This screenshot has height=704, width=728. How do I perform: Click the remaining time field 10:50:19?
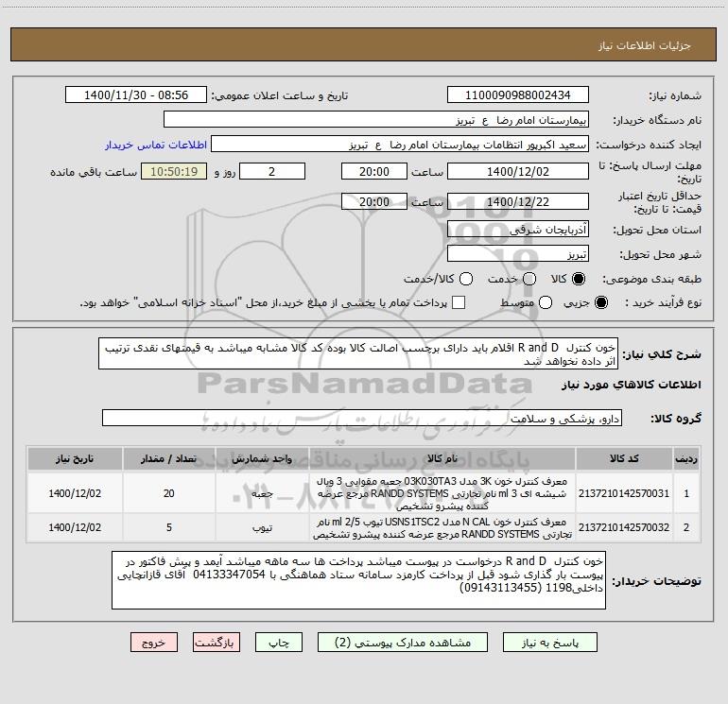pos(174,171)
